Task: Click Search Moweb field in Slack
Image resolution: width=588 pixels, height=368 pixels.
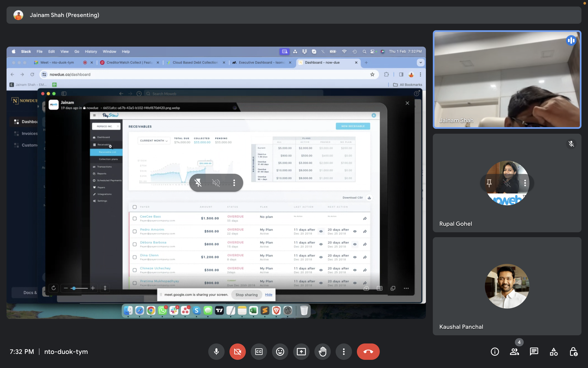Action: coord(234,94)
